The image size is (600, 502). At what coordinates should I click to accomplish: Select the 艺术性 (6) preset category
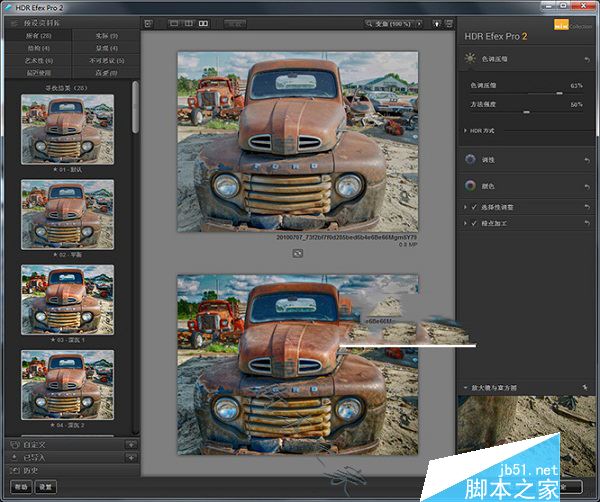pos(38,60)
